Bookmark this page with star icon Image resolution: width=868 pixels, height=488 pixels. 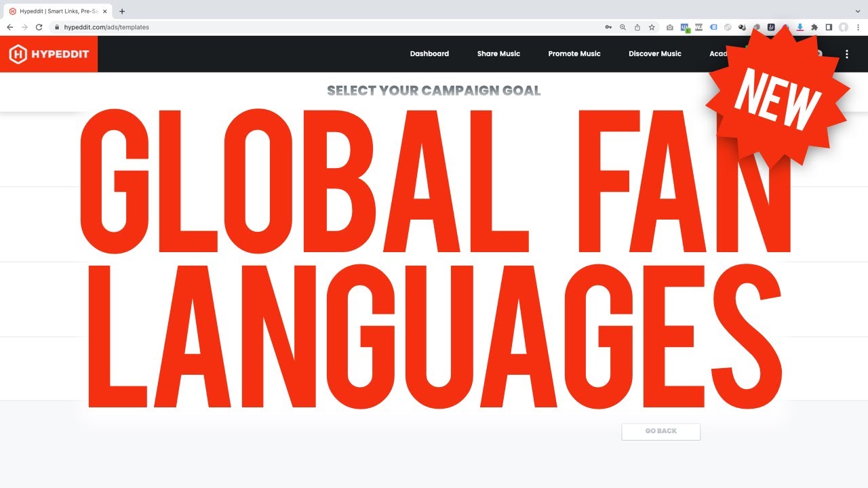pyautogui.click(x=652, y=27)
